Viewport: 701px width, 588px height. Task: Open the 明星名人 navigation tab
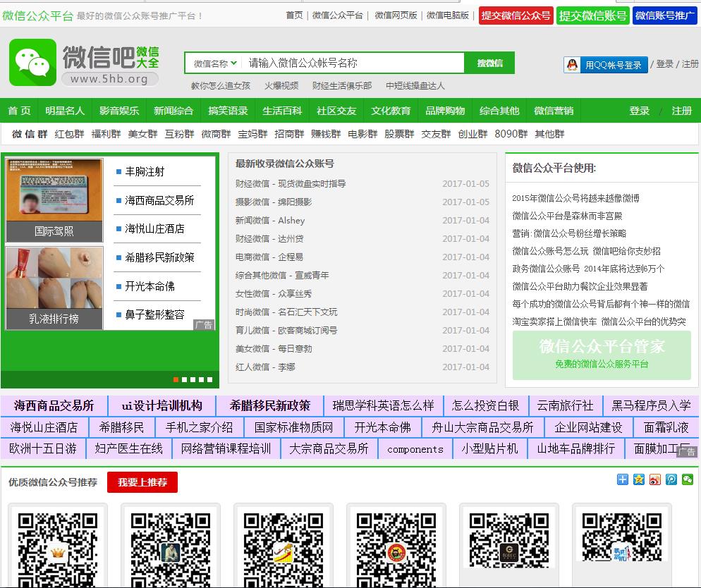tap(65, 111)
